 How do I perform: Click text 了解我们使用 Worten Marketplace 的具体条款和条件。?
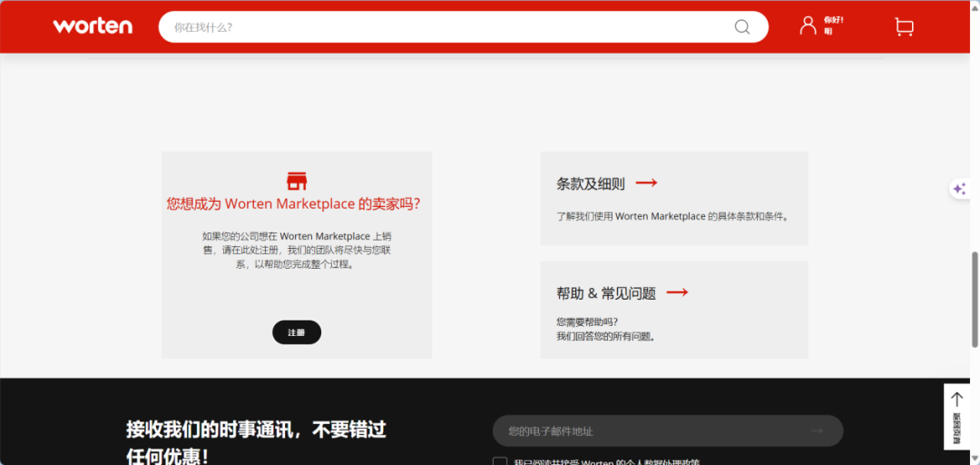tap(673, 216)
